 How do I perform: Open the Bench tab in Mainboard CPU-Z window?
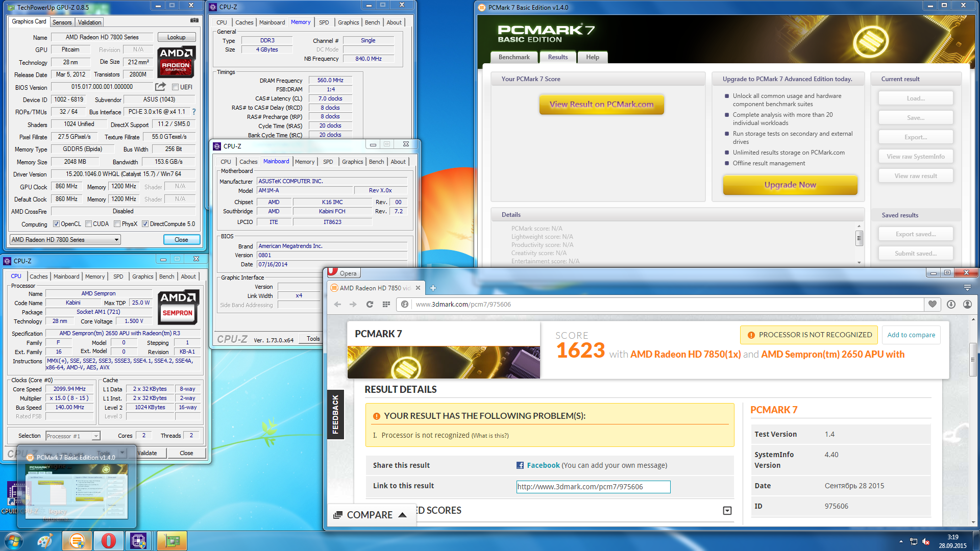(376, 162)
